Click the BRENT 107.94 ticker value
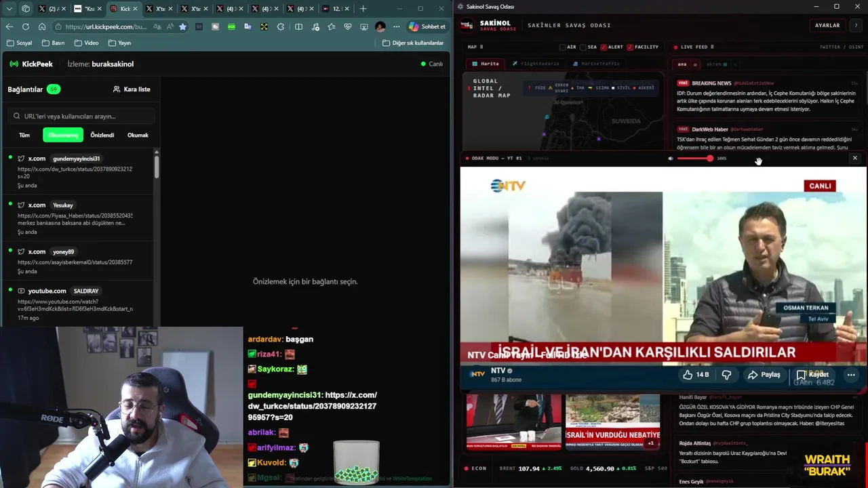 (529, 468)
